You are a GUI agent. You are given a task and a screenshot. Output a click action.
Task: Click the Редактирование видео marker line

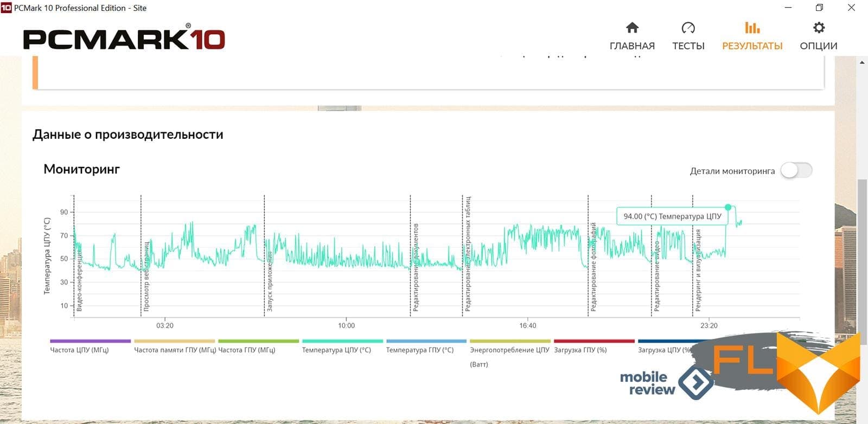click(x=652, y=256)
